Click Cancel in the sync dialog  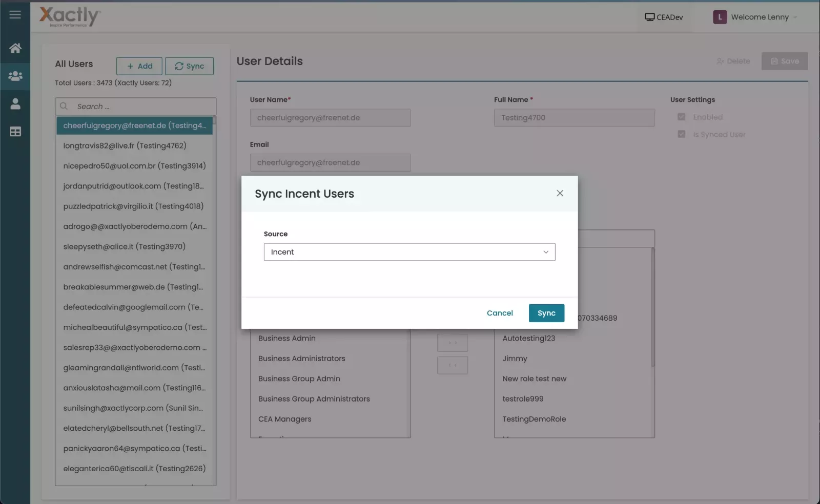point(500,313)
